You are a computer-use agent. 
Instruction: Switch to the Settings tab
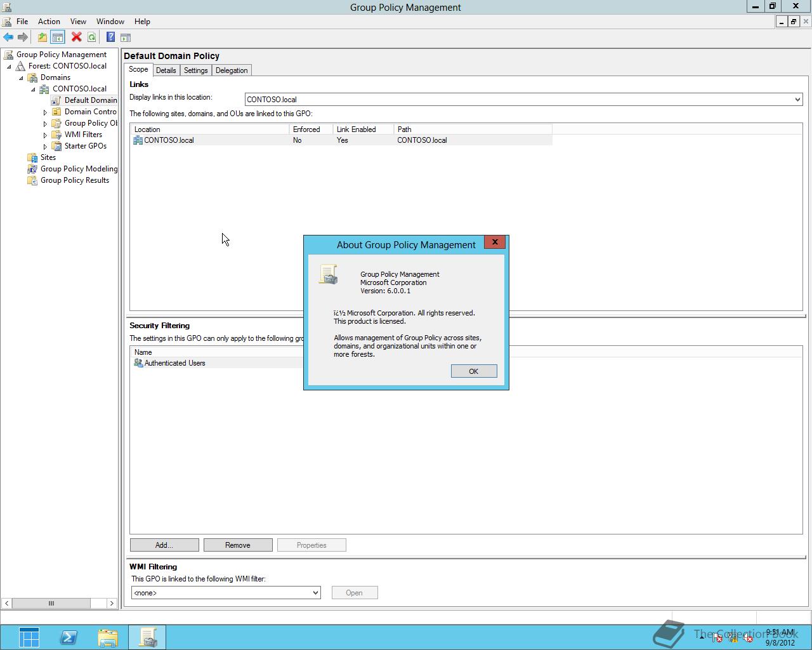[x=195, y=70]
